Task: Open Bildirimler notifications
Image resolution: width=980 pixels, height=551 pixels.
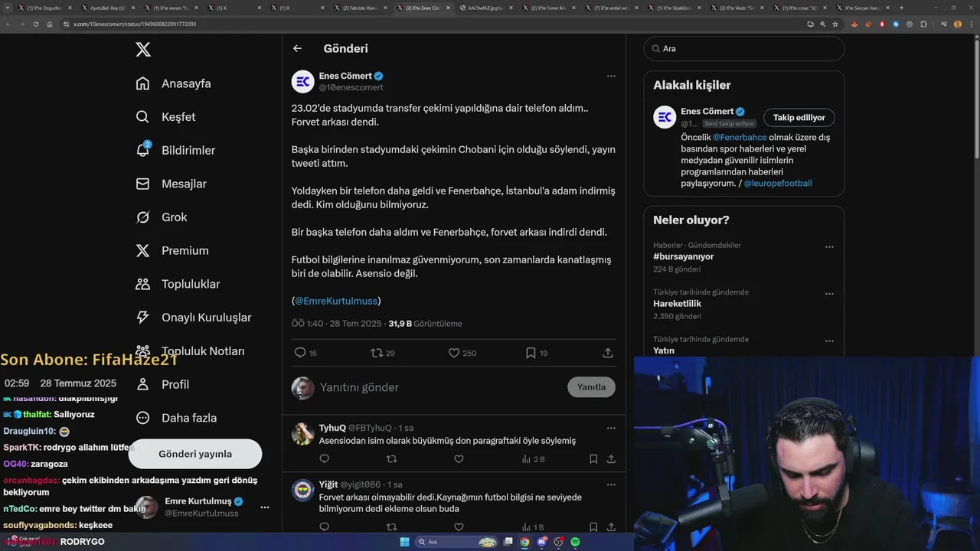Action: coord(175,150)
